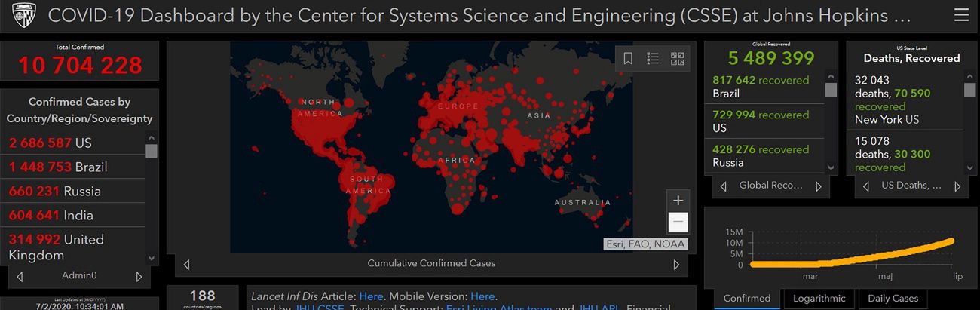Click the 188 countries/regions counter
980x310 pixels.
pos(202,296)
